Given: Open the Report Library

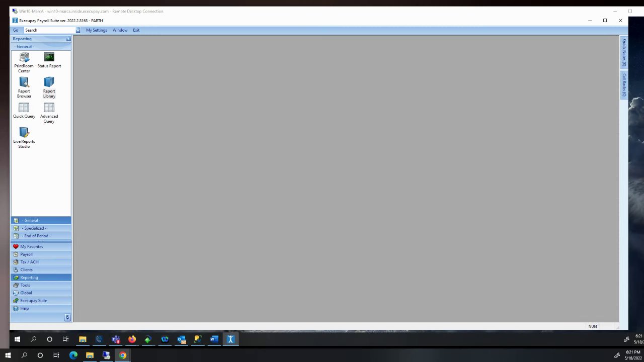Looking at the screenshot, I should pyautogui.click(x=49, y=87).
